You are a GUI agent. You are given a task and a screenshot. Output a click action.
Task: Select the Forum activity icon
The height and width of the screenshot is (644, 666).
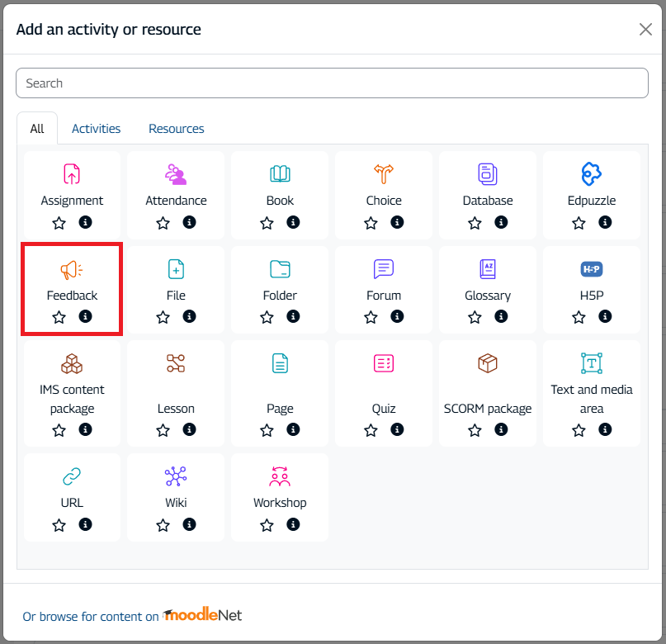pyautogui.click(x=384, y=269)
